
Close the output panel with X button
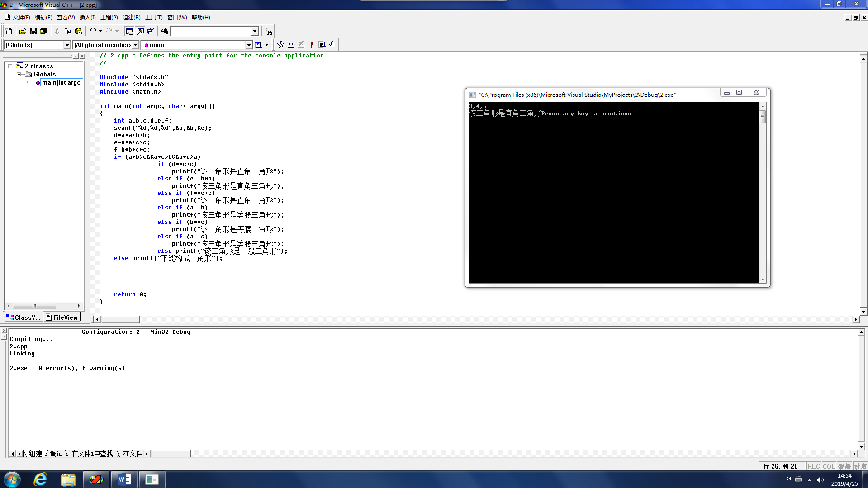tap(4, 331)
